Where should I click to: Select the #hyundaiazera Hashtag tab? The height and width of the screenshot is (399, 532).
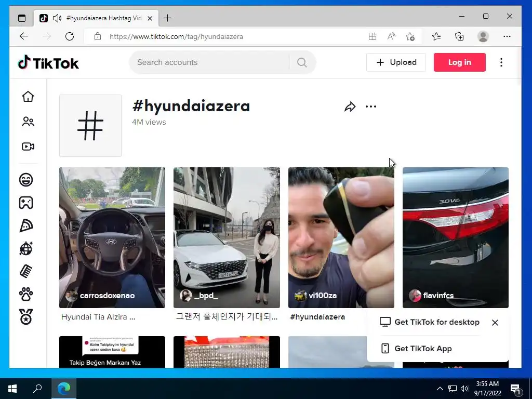coord(96,18)
